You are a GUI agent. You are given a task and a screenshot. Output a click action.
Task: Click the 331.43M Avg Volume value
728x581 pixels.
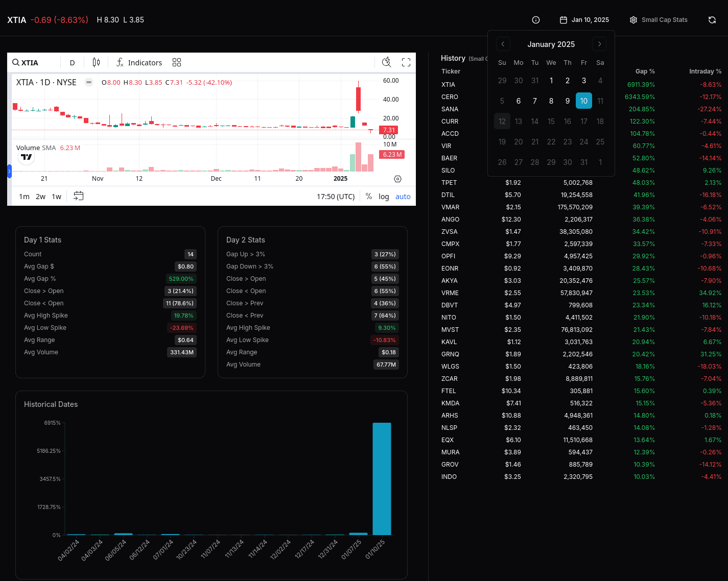[x=181, y=352]
